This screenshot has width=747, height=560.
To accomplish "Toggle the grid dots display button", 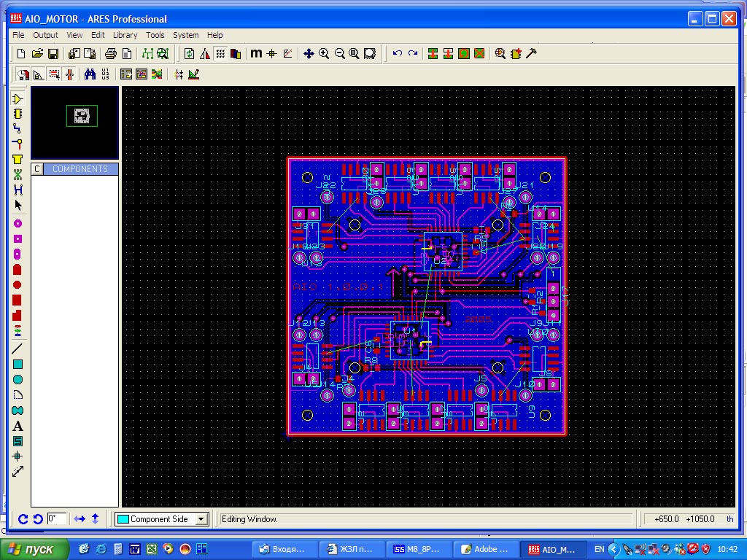I will 220,53.
